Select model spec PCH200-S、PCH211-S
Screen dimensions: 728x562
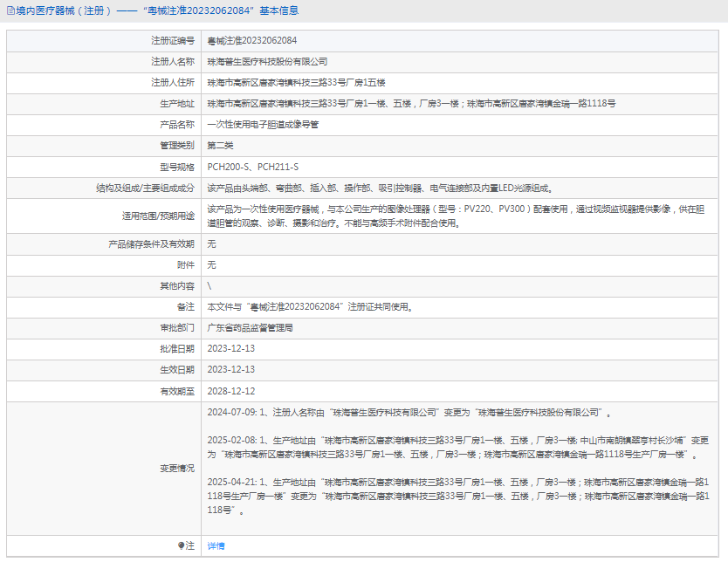click(253, 167)
